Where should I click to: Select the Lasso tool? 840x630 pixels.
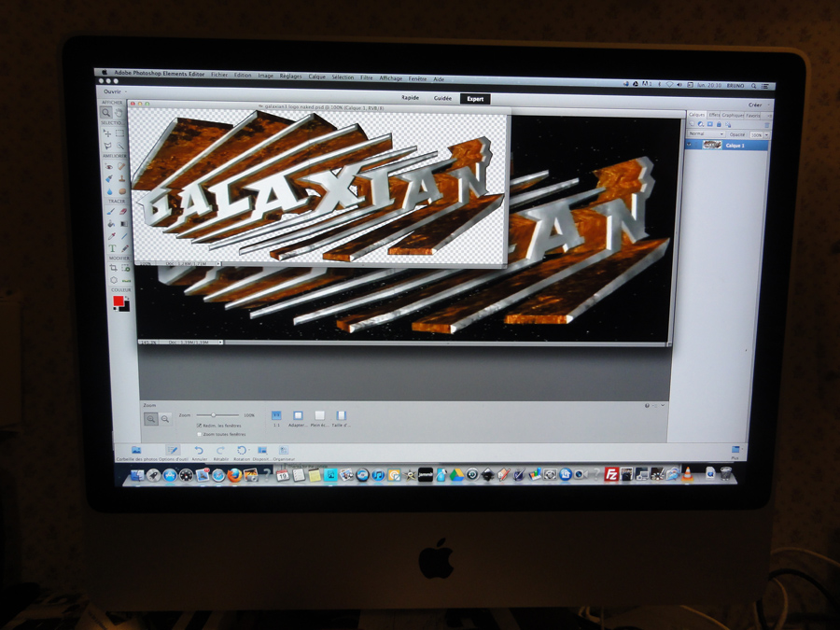click(x=107, y=146)
